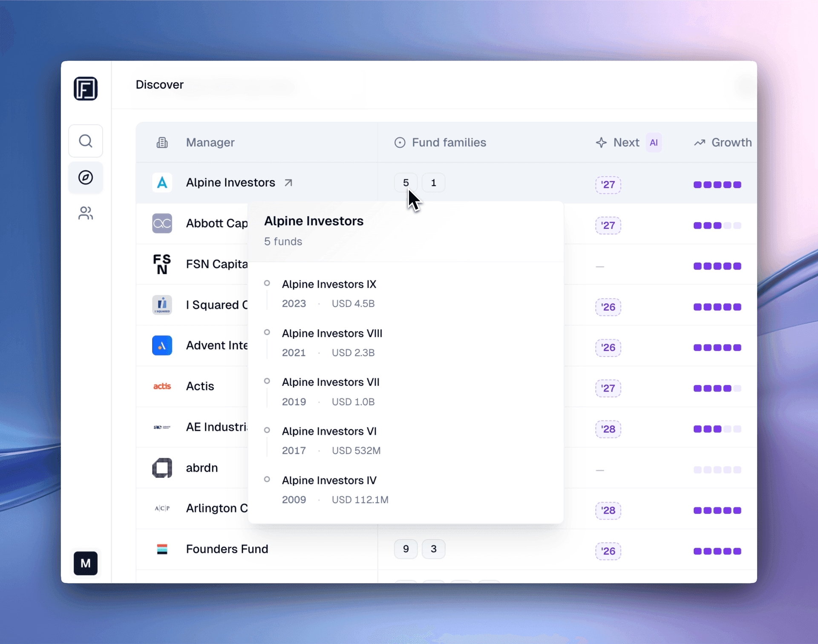Click the I Squared logo icon
The height and width of the screenshot is (644, 818).
pyautogui.click(x=162, y=305)
